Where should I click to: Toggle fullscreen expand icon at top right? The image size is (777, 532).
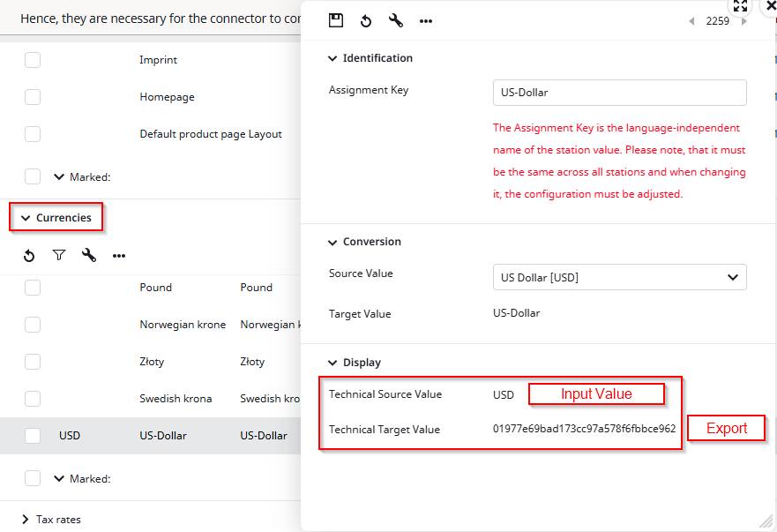(x=740, y=6)
